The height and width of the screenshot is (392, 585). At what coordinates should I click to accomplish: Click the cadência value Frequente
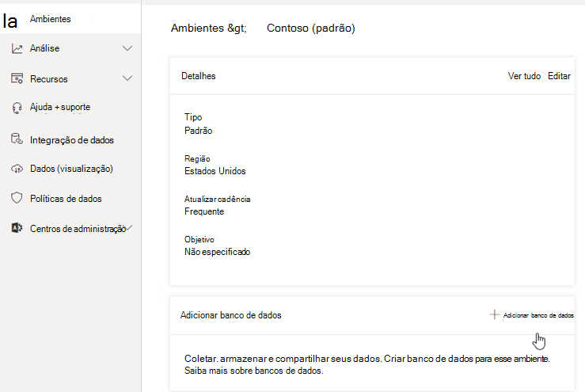tap(204, 211)
